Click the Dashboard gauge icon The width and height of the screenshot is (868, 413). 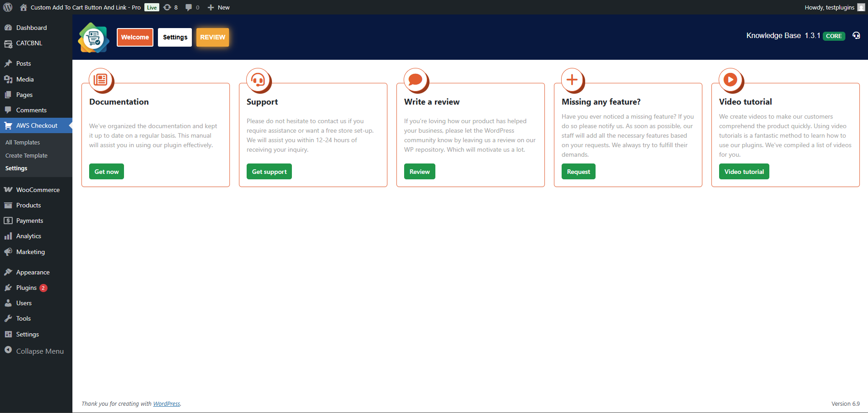8,28
